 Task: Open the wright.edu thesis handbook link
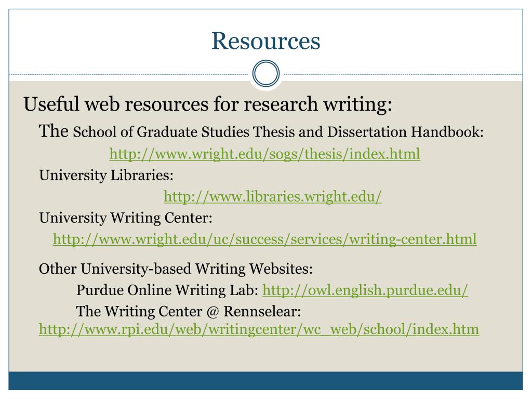(264, 154)
